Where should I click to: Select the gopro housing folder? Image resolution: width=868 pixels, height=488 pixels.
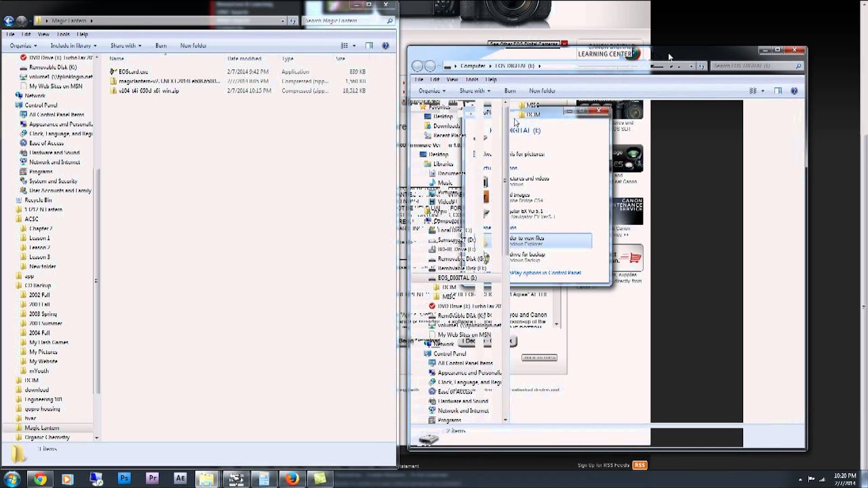[x=42, y=409]
